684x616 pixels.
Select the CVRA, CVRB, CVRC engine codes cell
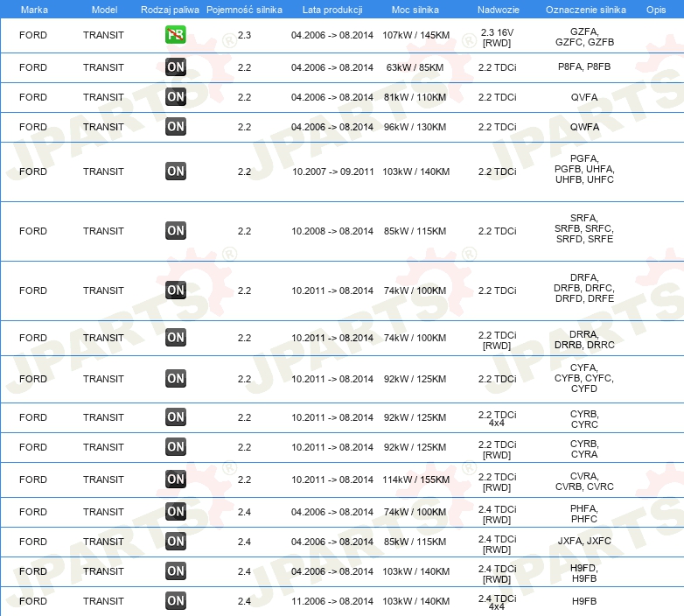click(x=584, y=481)
